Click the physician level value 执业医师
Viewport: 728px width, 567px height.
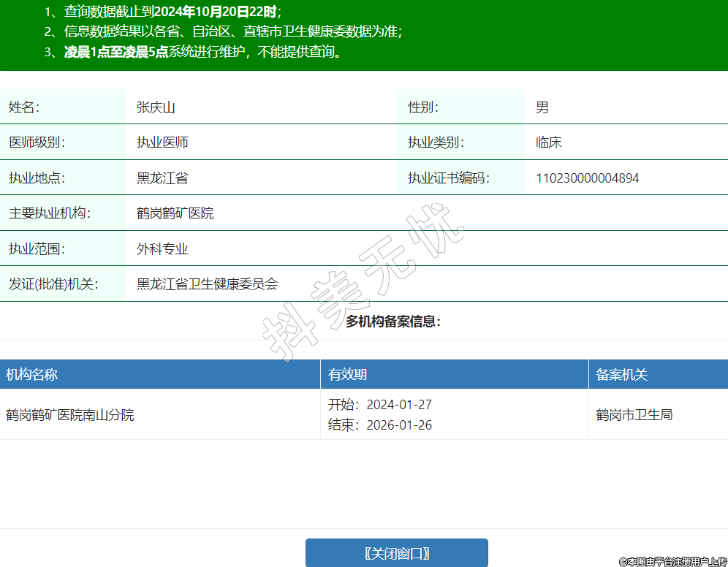[x=162, y=142]
